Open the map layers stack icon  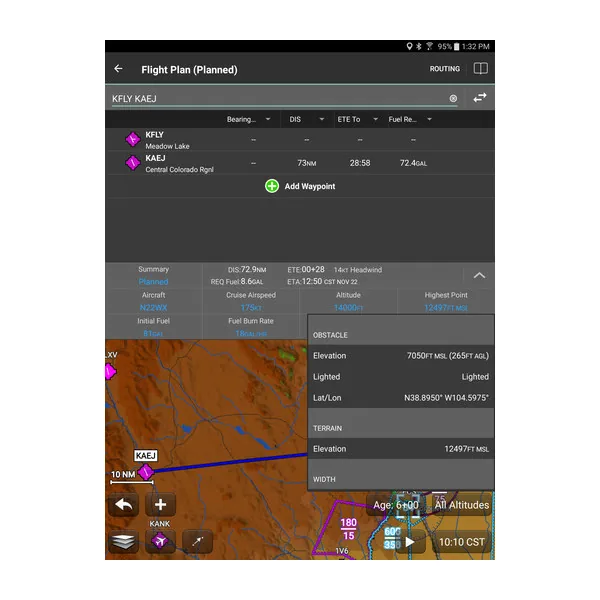click(123, 541)
